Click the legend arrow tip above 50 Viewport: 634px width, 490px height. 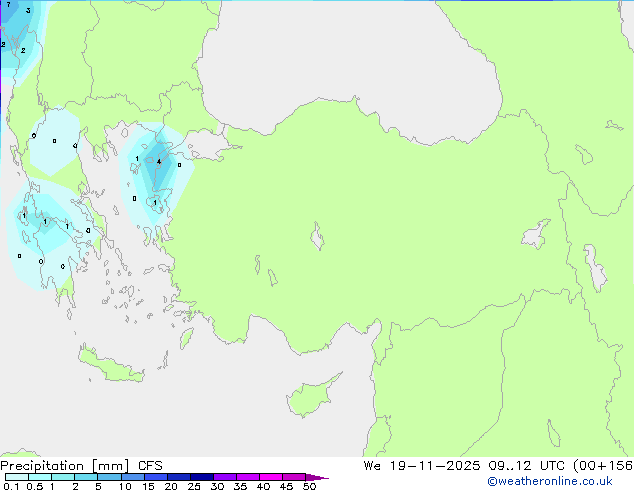coord(317,477)
